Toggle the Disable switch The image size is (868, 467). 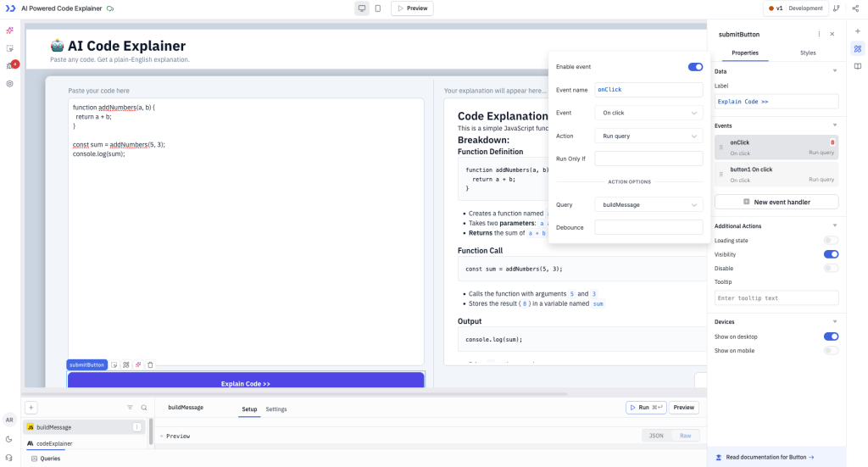coord(831,269)
